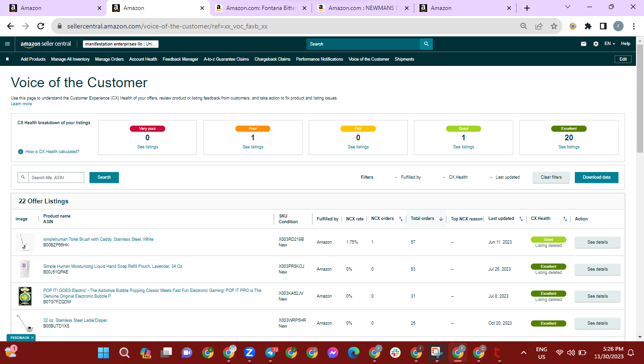Screen dimensions: 644x364
Task: Open Add Products in the navigation bar
Action: [33, 59]
